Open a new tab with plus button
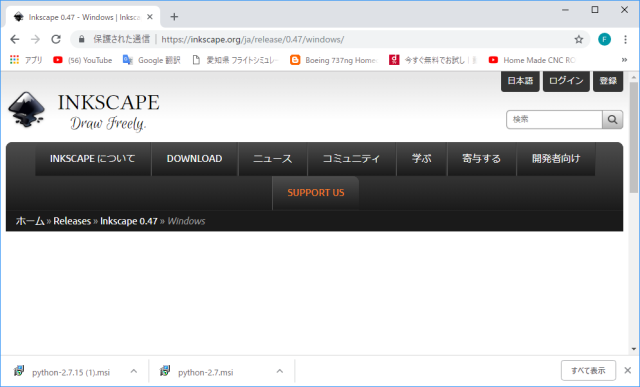Viewport: 640px width, 387px height. 174,17
